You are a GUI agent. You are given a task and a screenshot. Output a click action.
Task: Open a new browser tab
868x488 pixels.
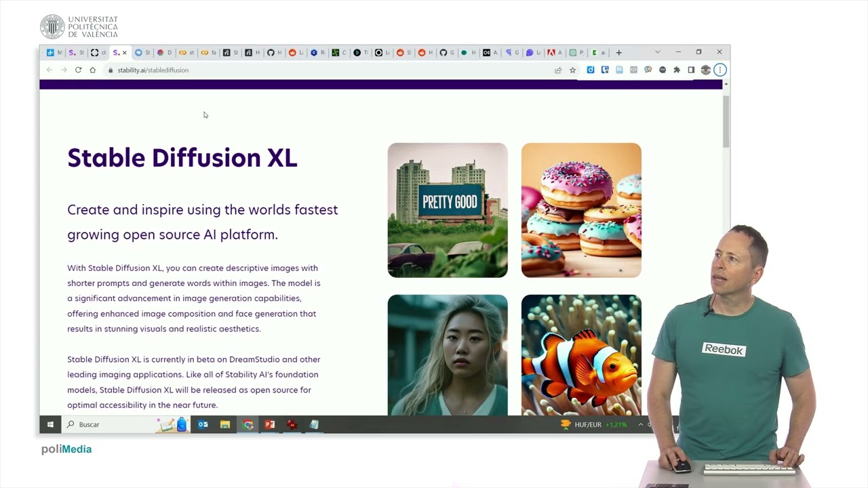coord(618,52)
